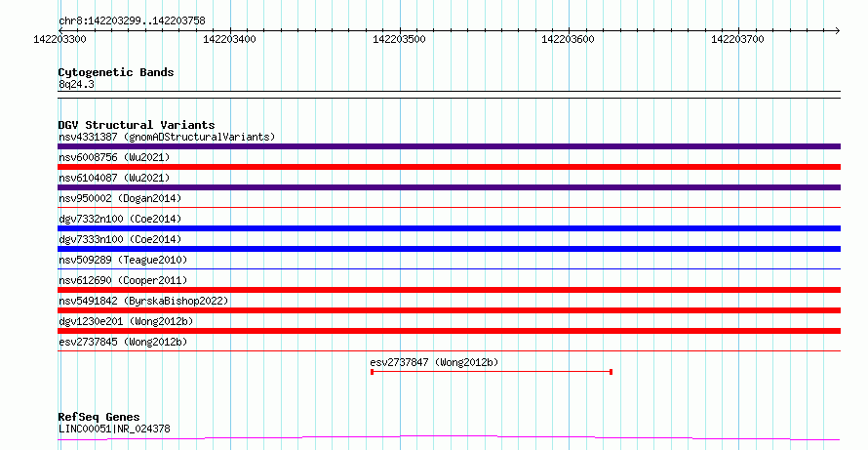Click the purple bar under nsv6104087
The width and height of the screenshot is (868, 450).
pos(449,187)
